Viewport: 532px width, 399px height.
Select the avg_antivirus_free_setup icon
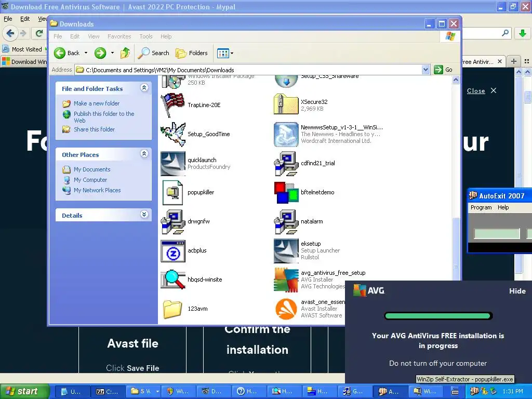(x=286, y=280)
